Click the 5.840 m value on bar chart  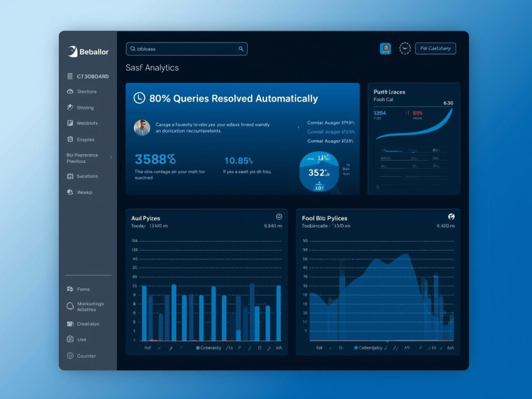coord(273,226)
